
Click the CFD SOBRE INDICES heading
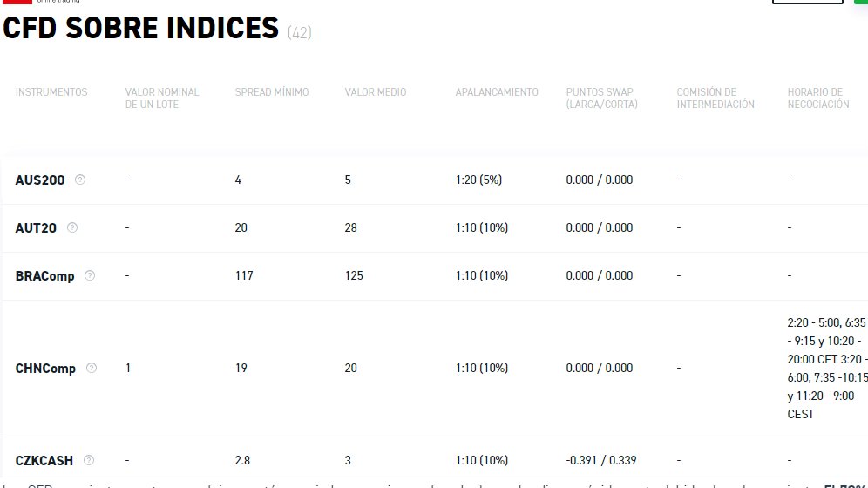(x=140, y=28)
